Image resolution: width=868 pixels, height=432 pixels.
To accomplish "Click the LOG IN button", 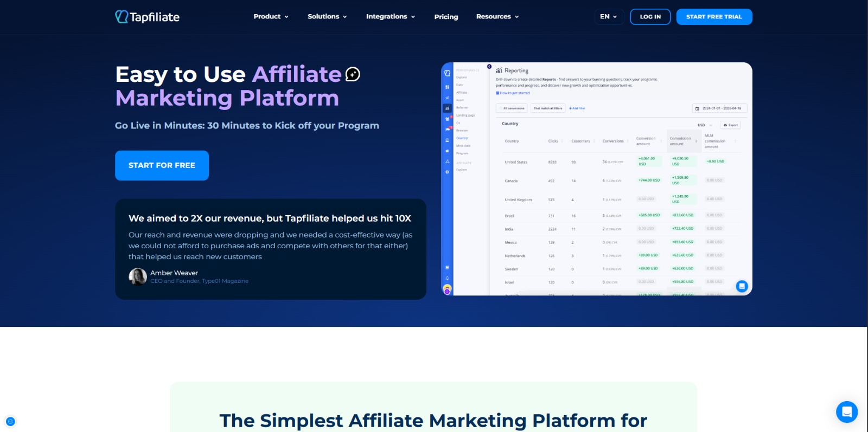I will pos(650,17).
